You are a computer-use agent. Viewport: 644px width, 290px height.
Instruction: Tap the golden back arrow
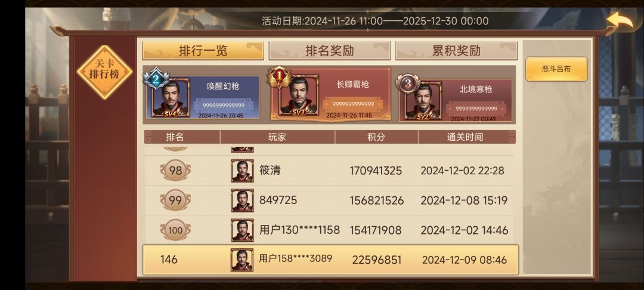pos(620,19)
